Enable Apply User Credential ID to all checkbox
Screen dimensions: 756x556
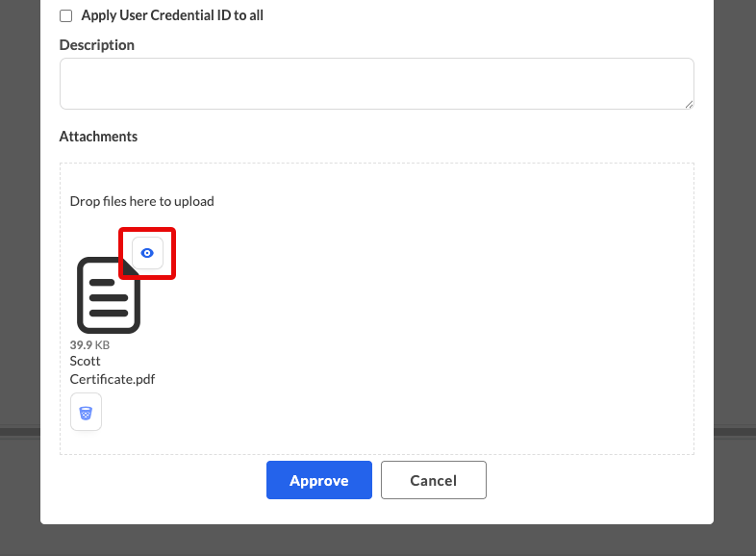[x=66, y=16]
